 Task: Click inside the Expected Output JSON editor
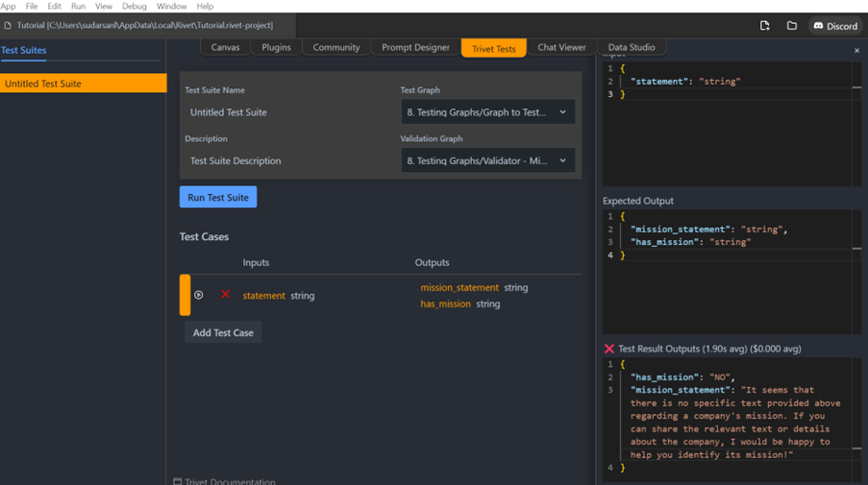pyautogui.click(x=732, y=272)
